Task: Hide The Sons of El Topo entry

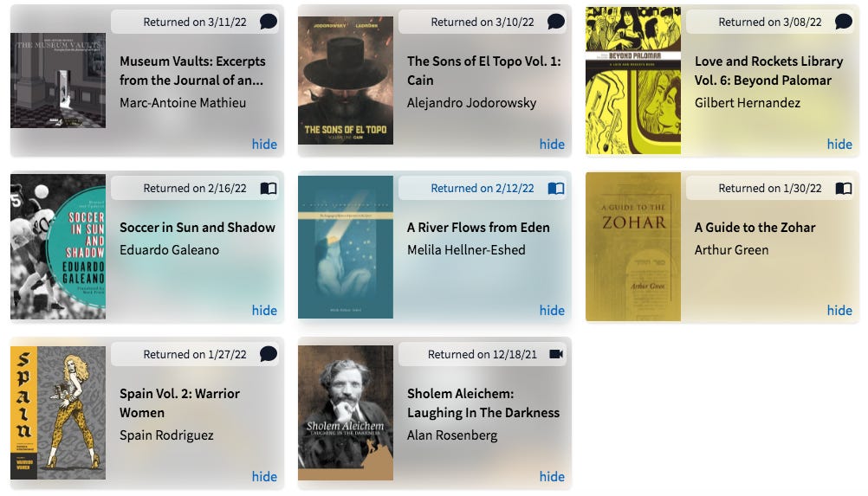Action: pyautogui.click(x=552, y=145)
